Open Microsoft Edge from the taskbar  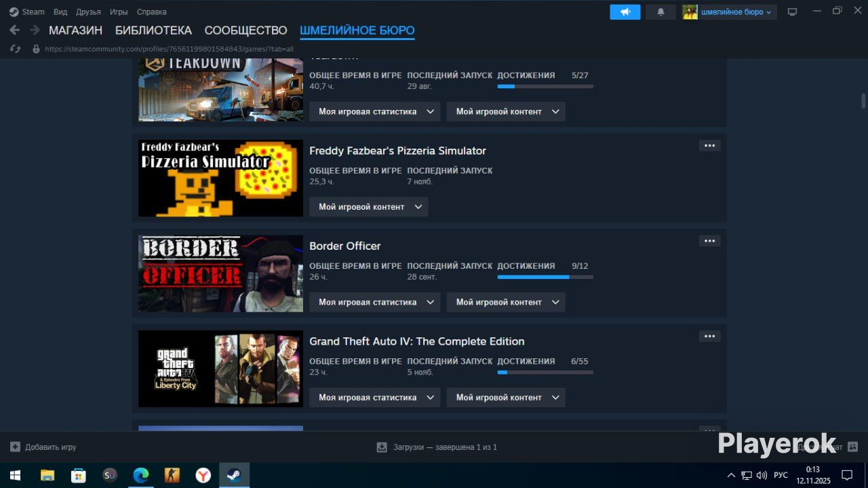[x=140, y=475]
